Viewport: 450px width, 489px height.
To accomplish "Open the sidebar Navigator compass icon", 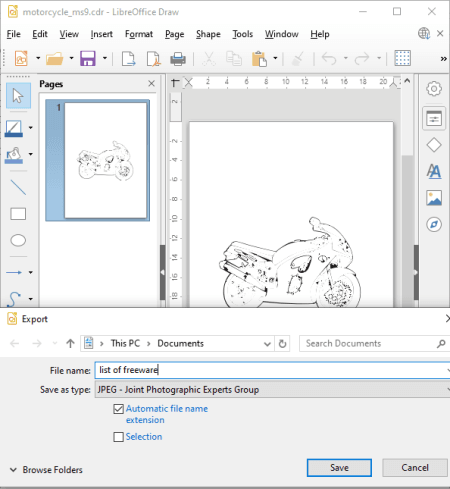I will coord(434,224).
